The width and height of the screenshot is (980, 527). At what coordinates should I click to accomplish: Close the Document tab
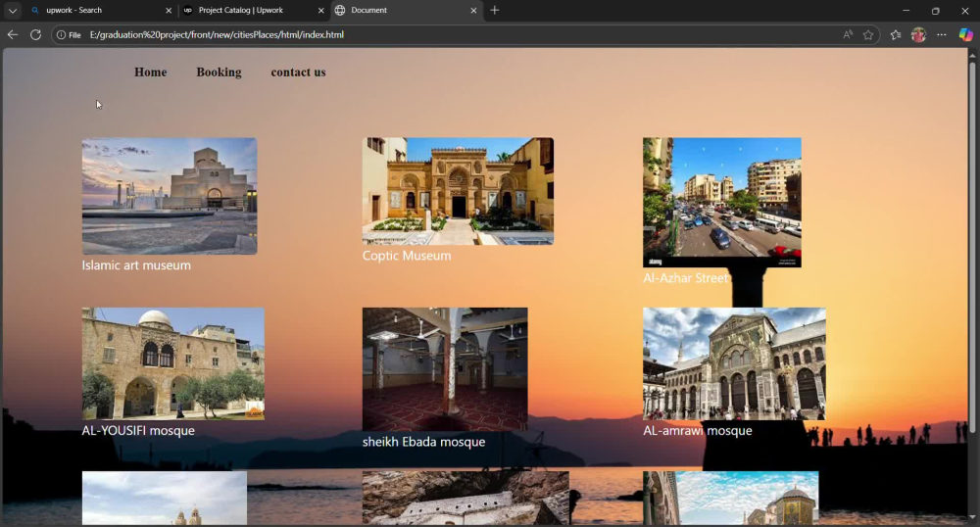click(473, 11)
